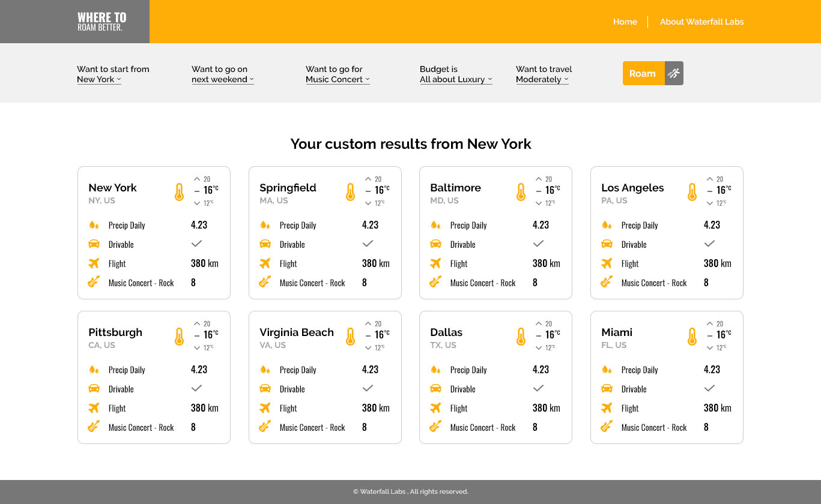Click the car icon on Los Angeles card
821x504 pixels.
pyautogui.click(x=607, y=244)
